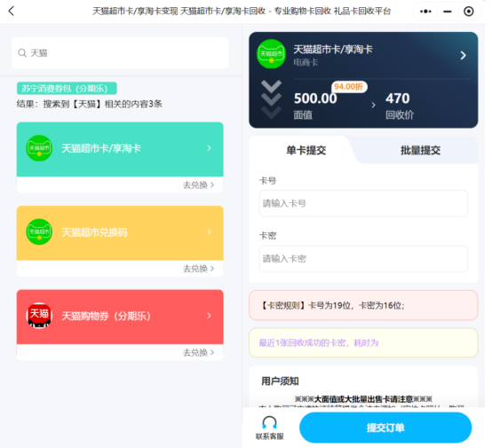This screenshot has width=492, height=448.
Task: Select the 苏宁消费券包 (分期乐) tag
Action: pyautogui.click(x=67, y=89)
